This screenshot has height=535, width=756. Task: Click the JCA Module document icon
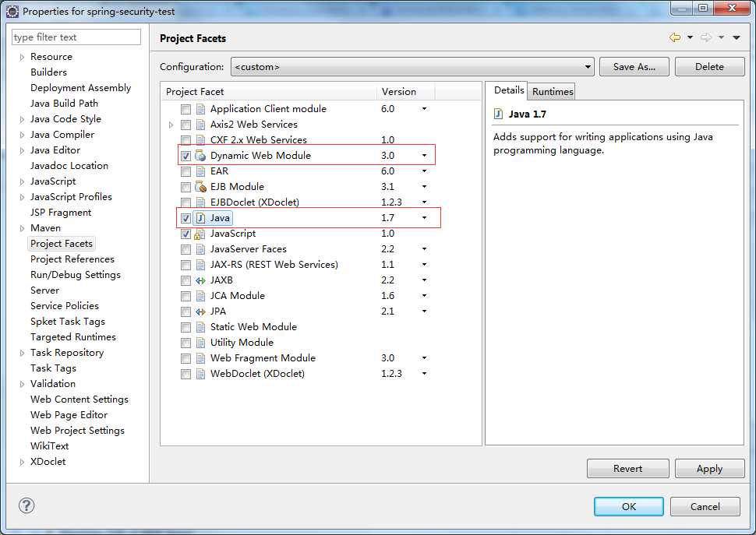tap(200, 296)
